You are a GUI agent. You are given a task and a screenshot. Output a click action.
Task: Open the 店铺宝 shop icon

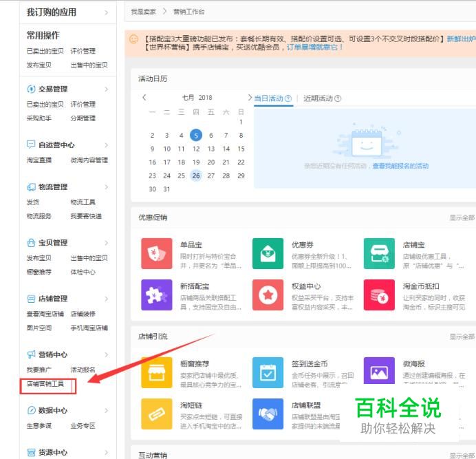pyautogui.click(x=379, y=253)
